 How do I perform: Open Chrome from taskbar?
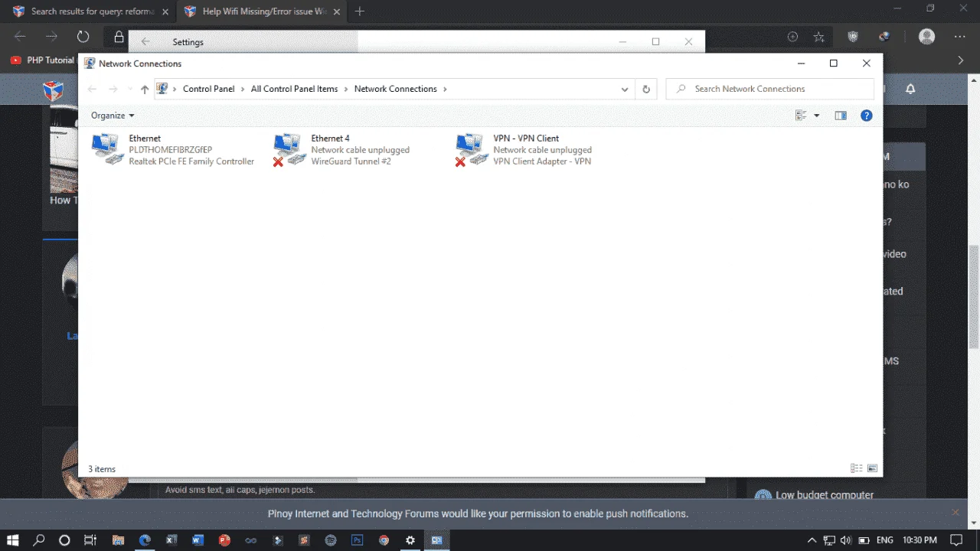(384, 540)
